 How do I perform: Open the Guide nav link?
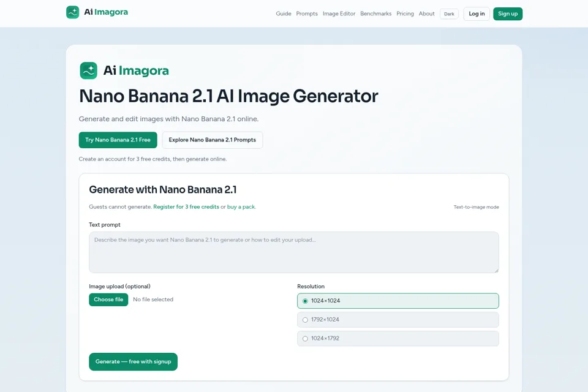(x=284, y=13)
